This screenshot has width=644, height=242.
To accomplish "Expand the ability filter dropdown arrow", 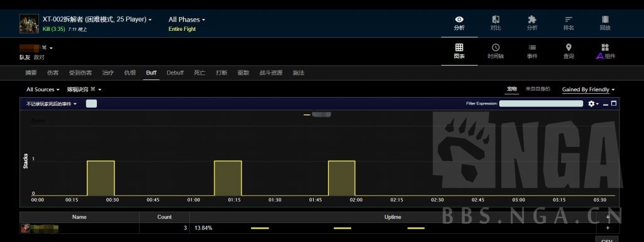I will pyautogui.click(x=99, y=89).
